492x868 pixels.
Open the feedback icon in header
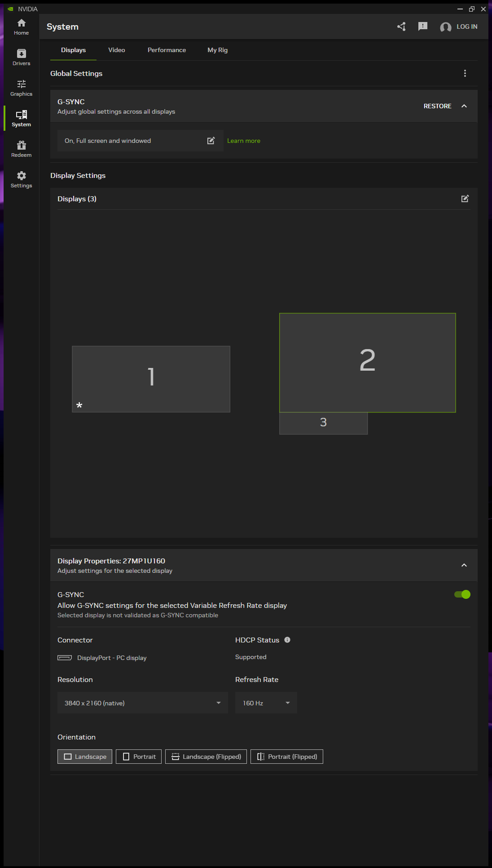(x=423, y=27)
